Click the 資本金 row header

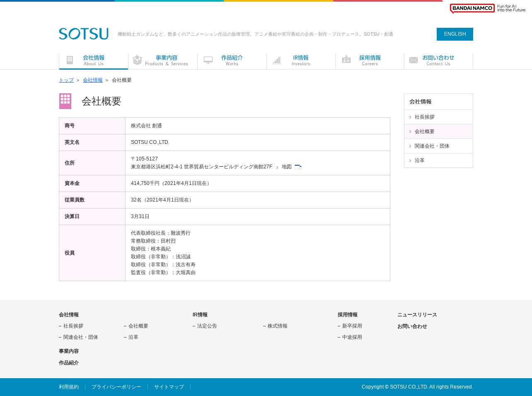(x=92, y=183)
